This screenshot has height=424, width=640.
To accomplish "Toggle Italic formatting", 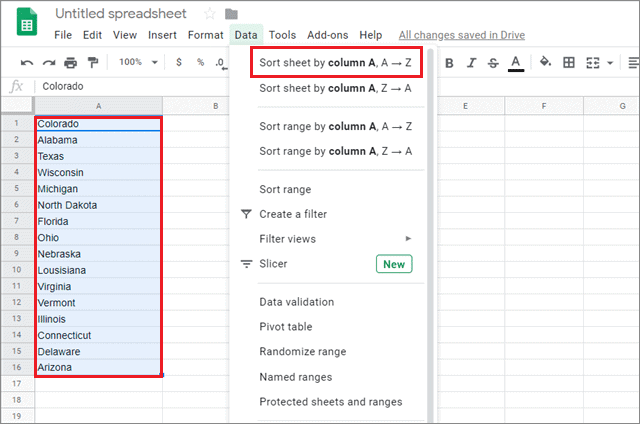I will [x=471, y=63].
